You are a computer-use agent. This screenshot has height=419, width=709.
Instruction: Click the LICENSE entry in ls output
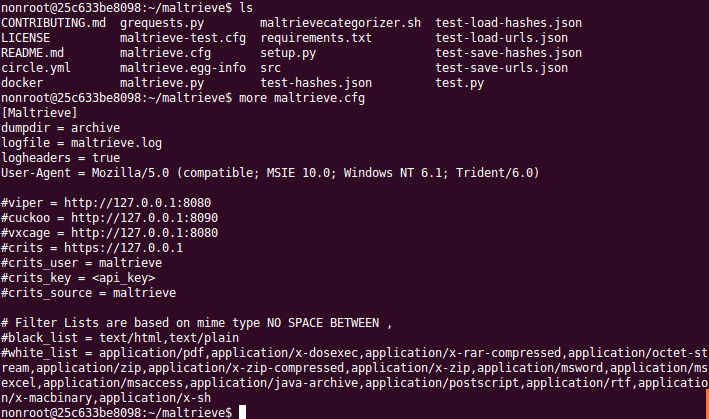tap(26, 37)
